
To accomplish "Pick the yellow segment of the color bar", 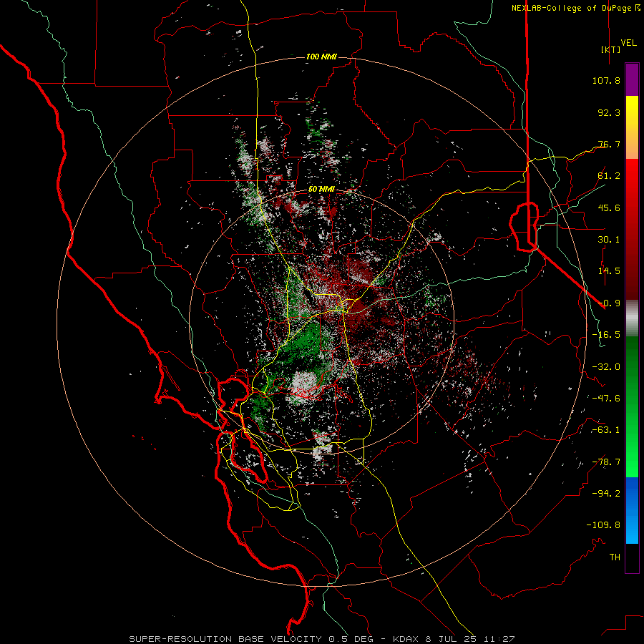I will pos(632,127).
